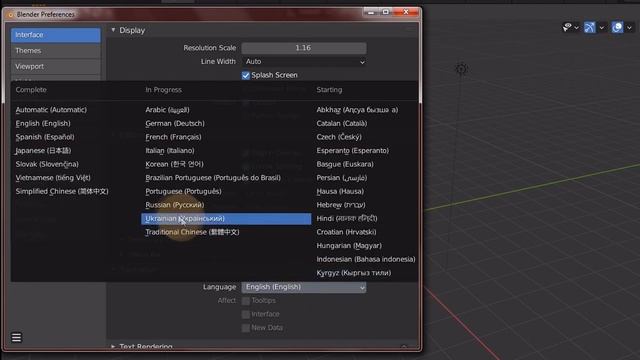This screenshot has height=360, width=640.
Task: Choose Slovak language
Action: point(47,164)
